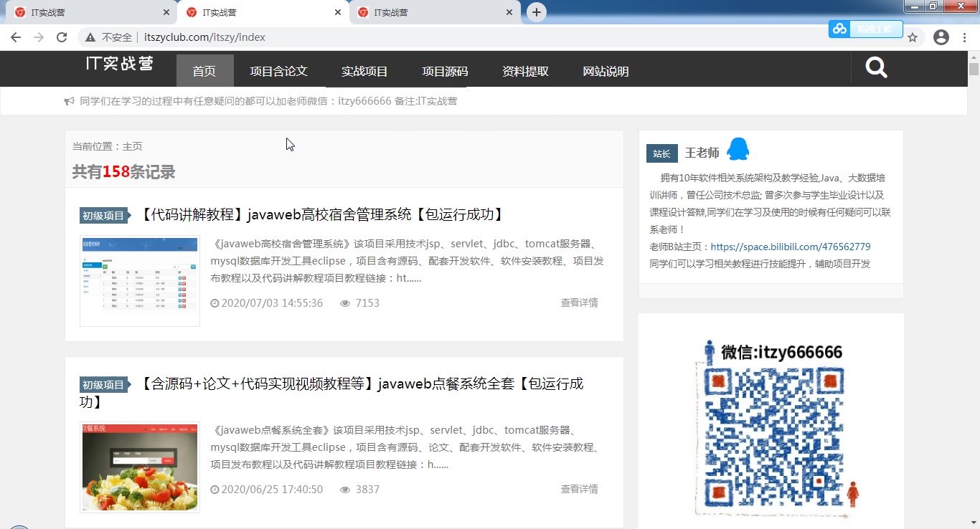Viewport: 980px width, 529px height.
Task: Bookmark page with the star icon
Action: 913,37
